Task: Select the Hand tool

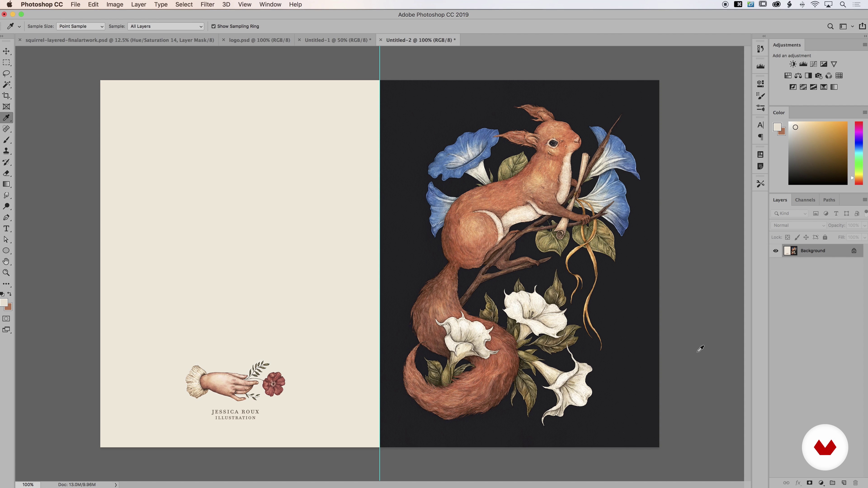Action: pos(6,262)
